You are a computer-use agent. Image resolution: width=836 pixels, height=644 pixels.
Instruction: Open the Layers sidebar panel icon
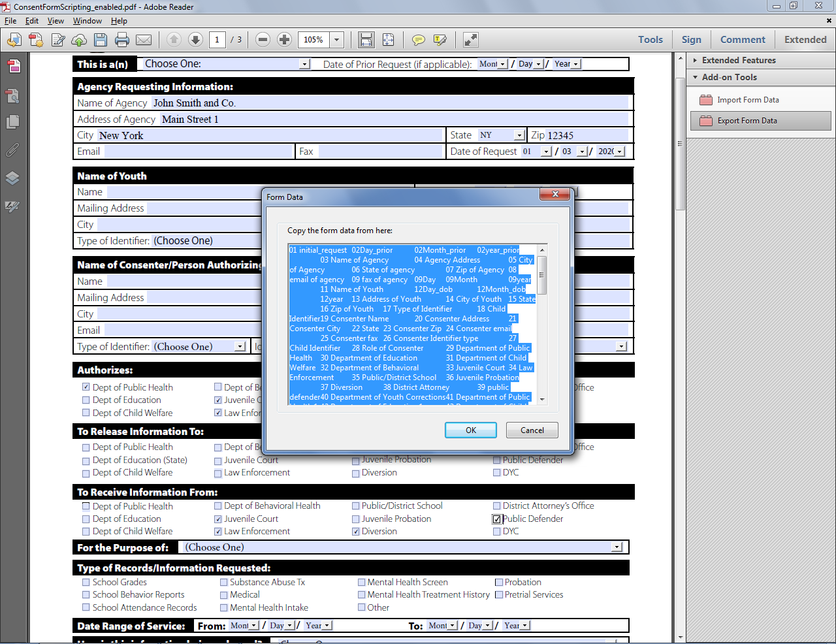[x=13, y=178]
